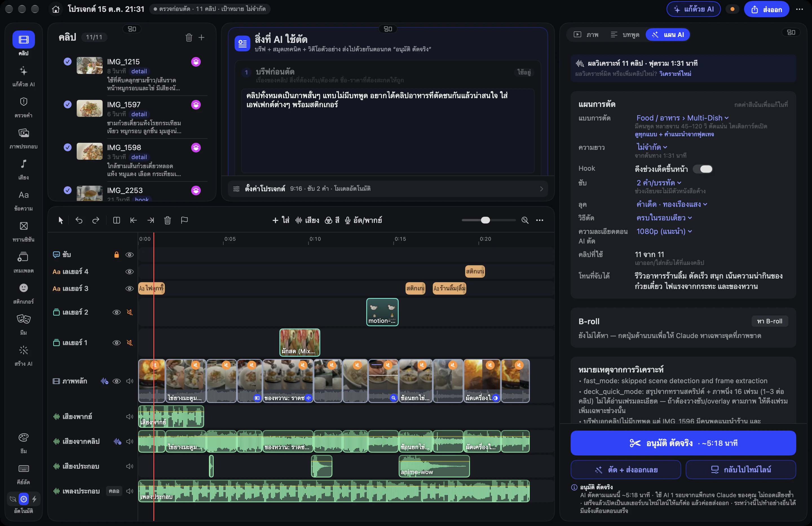Switch to the บทพูด tab
This screenshot has height=526, width=812.
click(x=625, y=34)
